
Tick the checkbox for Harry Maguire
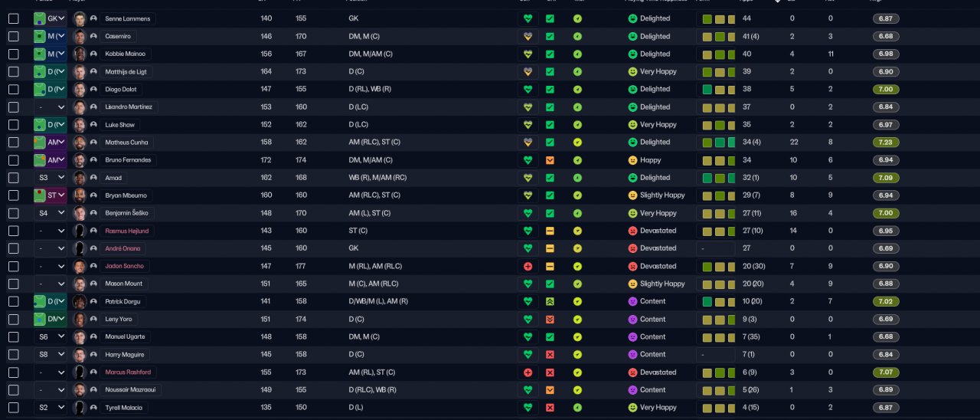tap(13, 355)
